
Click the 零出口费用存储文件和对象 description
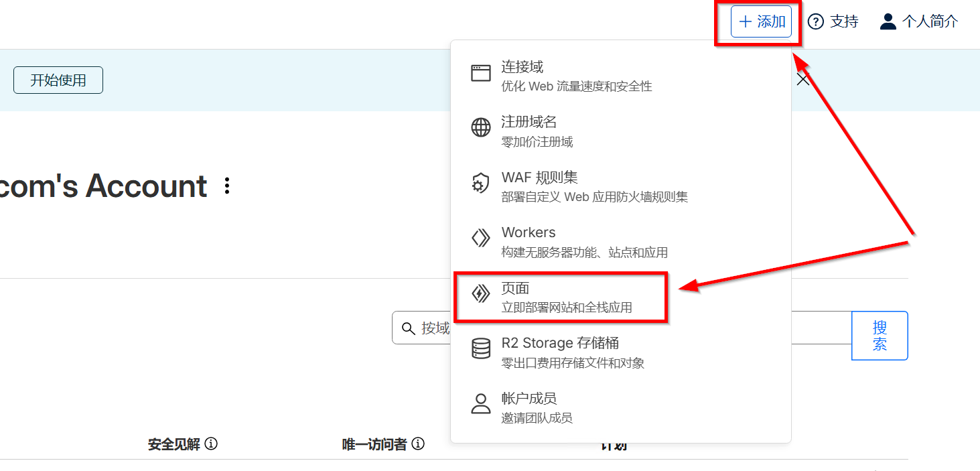pyautogui.click(x=573, y=363)
